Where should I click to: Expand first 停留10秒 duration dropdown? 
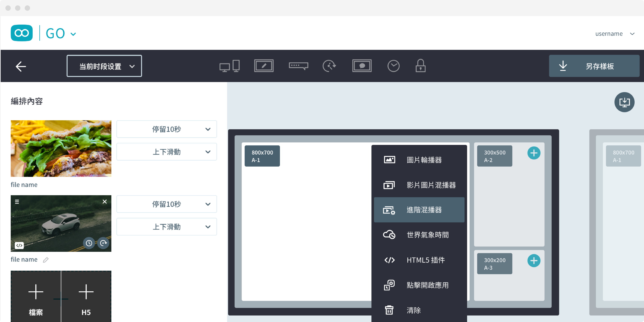point(167,129)
